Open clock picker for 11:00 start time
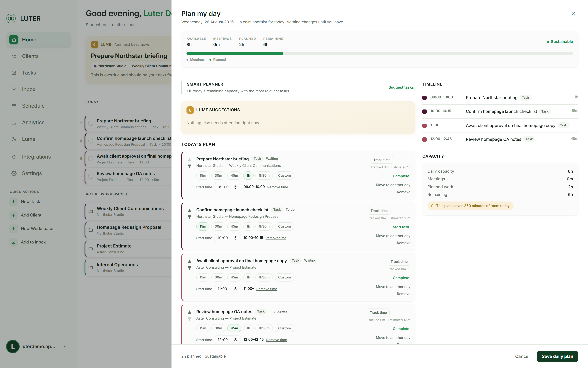Viewport: 588px width, 368px height. [x=236, y=289]
